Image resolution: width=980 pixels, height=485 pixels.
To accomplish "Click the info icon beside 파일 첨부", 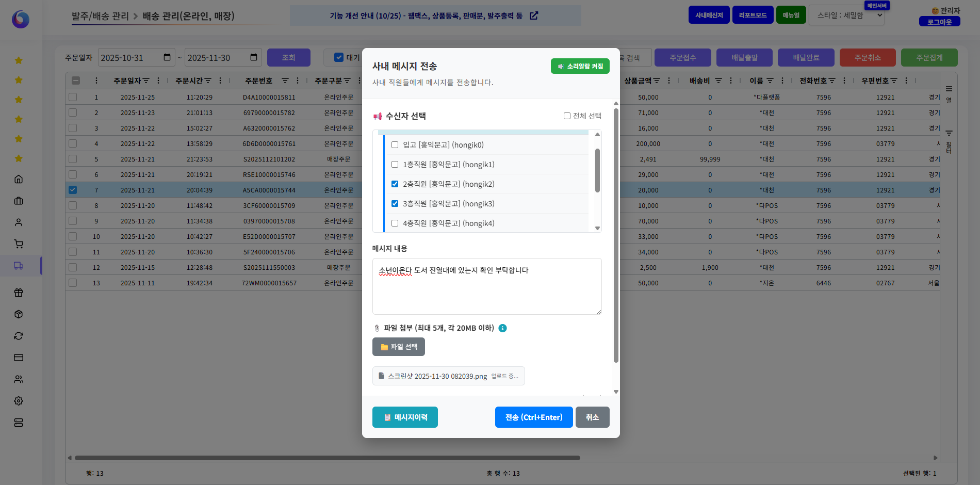I will pos(502,328).
